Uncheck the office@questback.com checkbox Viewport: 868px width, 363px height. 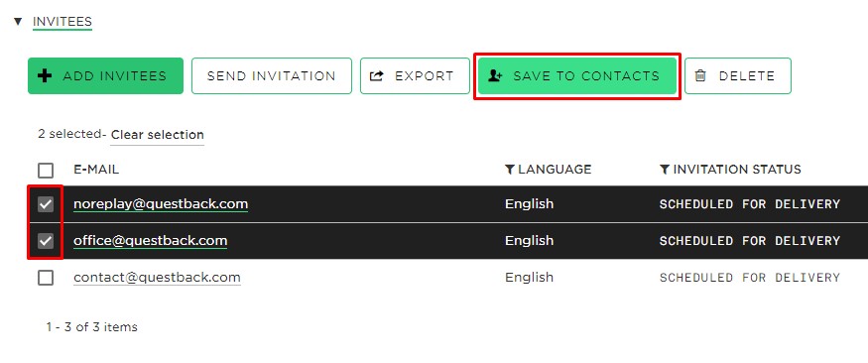pos(46,241)
